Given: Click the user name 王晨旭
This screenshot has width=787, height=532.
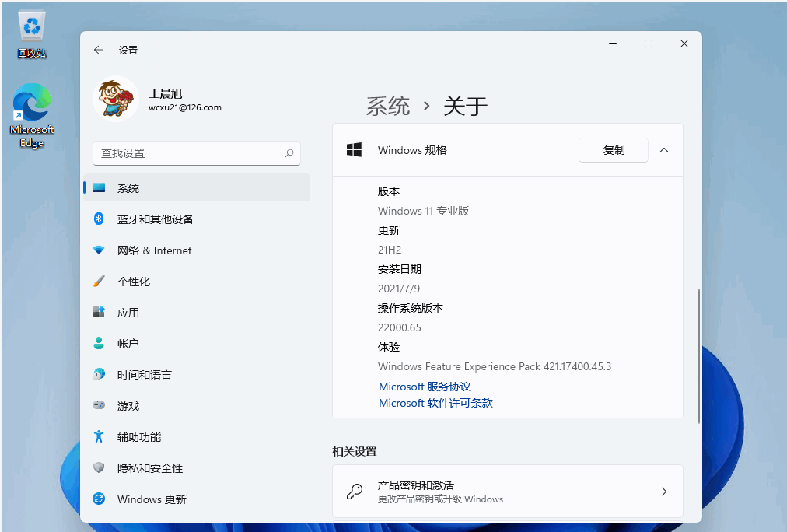Looking at the screenshot, I should (x=165, y=93).
